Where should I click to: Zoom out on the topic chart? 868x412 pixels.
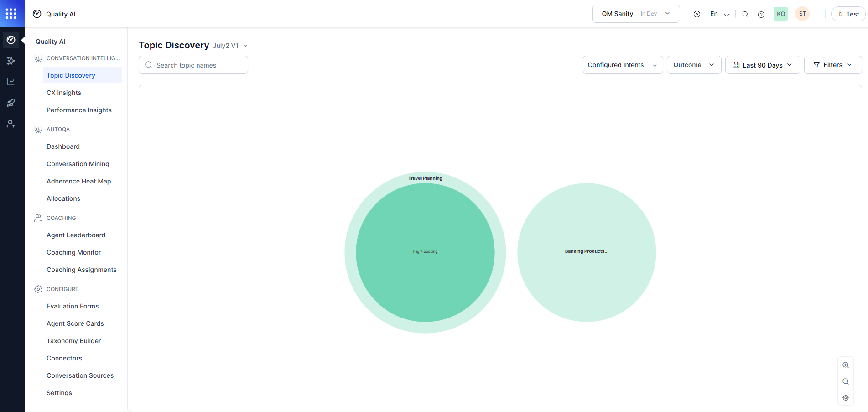coord(846,381)
